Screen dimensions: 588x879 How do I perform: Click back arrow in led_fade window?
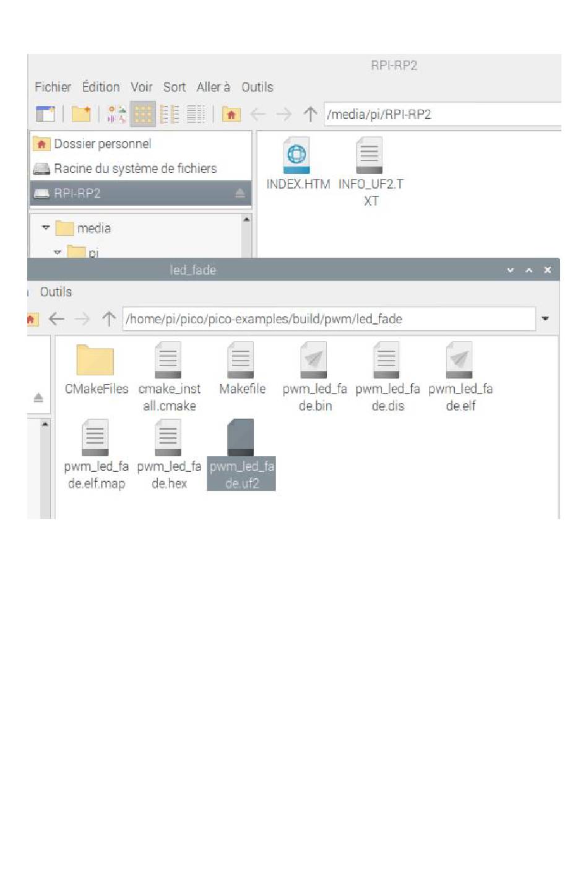click(x=56, y=318)
